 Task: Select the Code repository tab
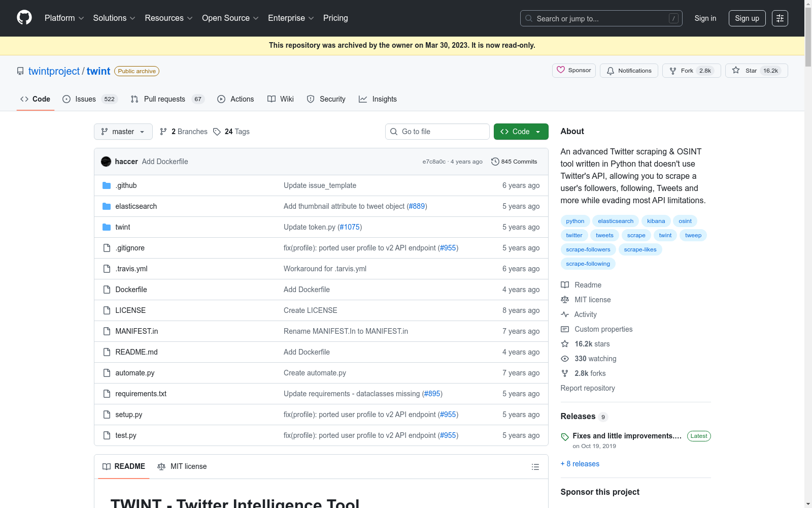[35, 99]
